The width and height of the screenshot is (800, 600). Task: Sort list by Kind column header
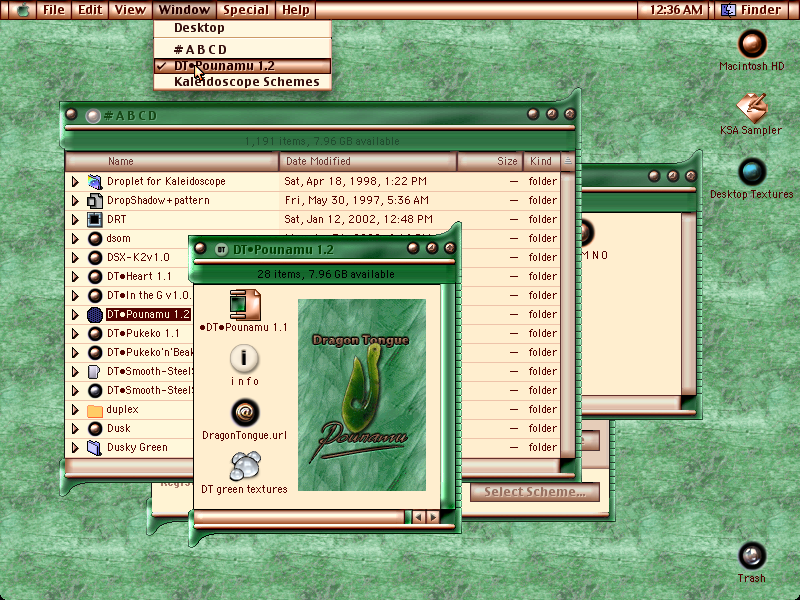541,161
